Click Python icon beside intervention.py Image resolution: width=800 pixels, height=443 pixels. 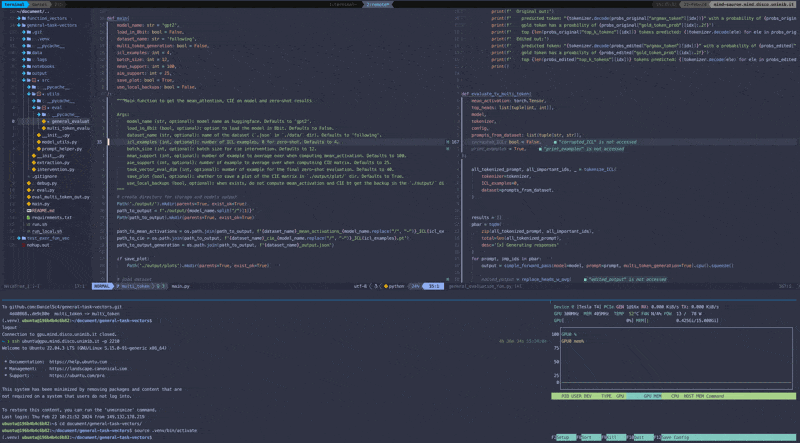[x=34, y=169]
